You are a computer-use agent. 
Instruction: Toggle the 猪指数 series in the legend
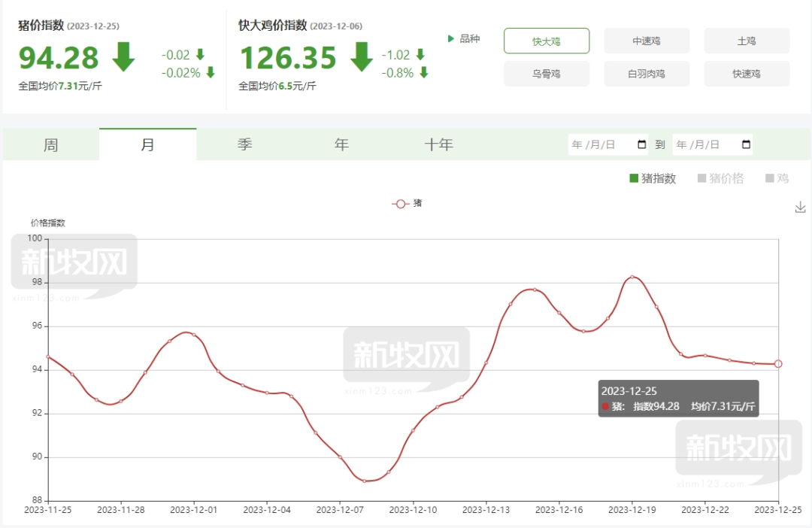pyautogui.click(x=653, y=178)
